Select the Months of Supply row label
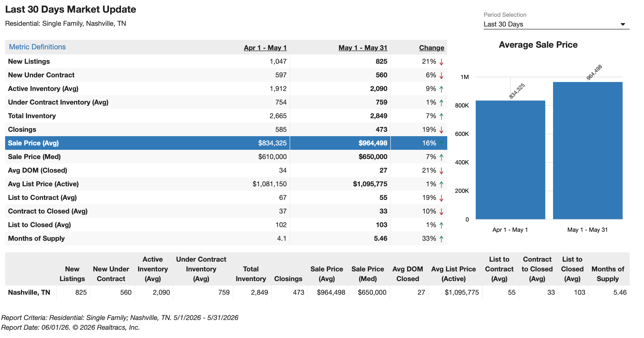Screen dimensions: 644x338 [36, 238]
